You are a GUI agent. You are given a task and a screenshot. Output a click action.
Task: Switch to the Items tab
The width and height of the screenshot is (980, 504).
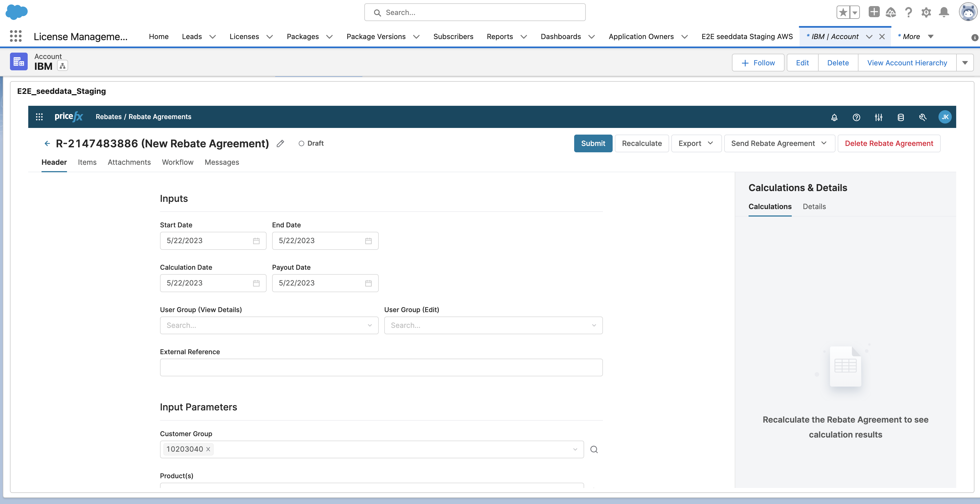pos(87,162)
